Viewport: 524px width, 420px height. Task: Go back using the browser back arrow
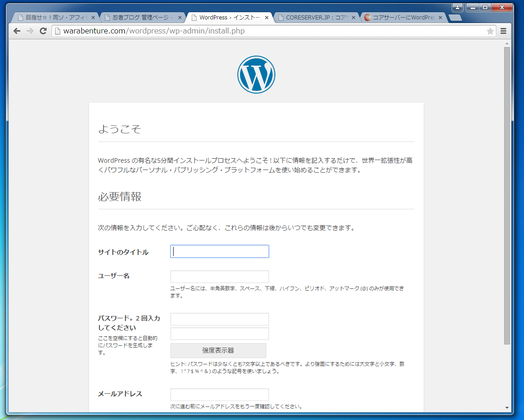pyautogui.click(x=17, y=31)
